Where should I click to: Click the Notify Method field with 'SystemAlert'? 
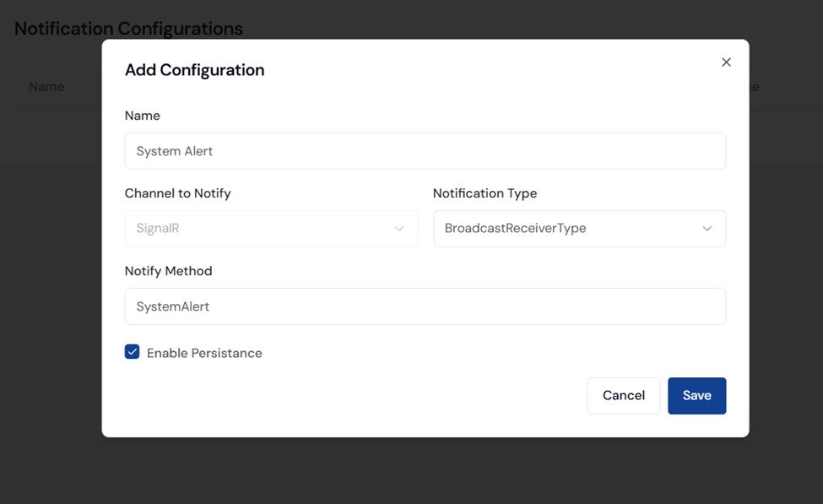[425, 306]
